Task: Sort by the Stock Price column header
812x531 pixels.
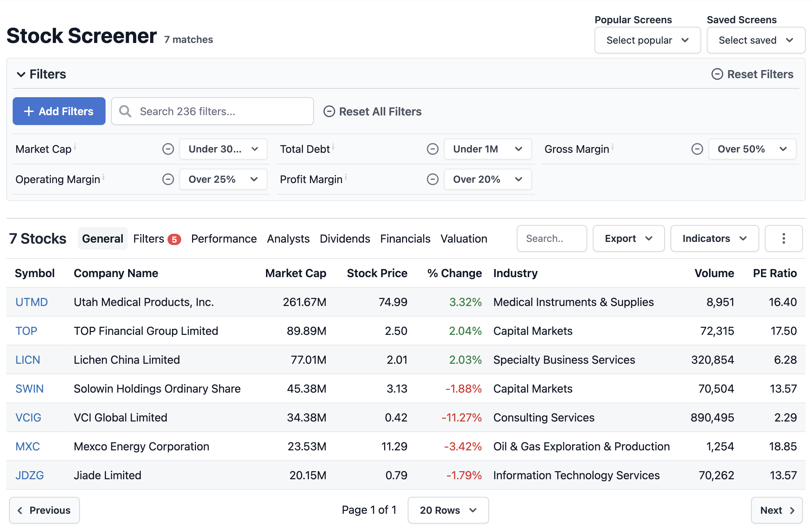Action: pos(377,273)
